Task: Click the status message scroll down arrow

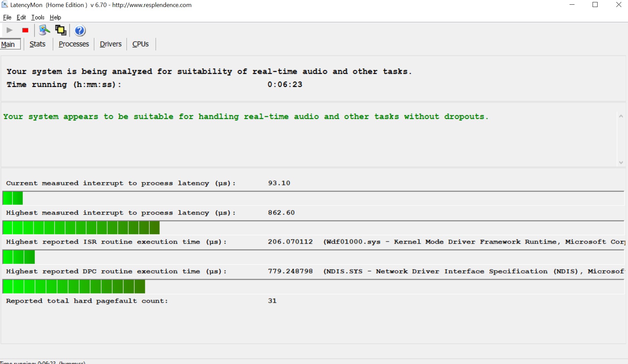Action: click(x=621, y=163)
